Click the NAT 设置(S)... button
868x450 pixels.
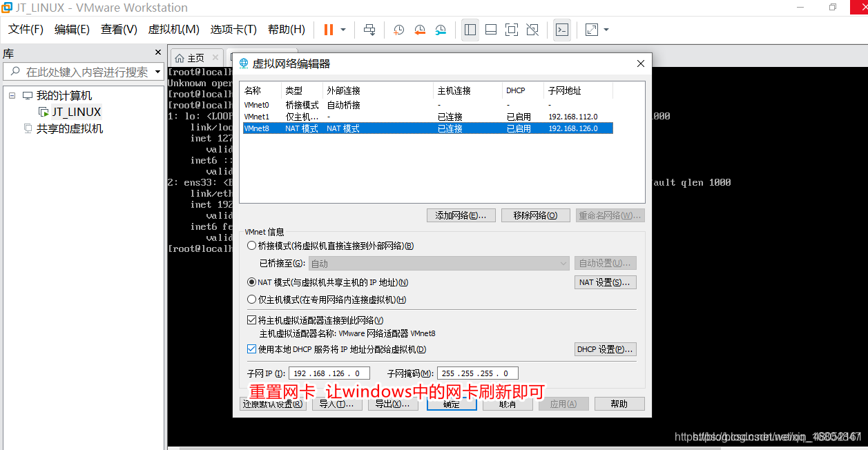point(606,282)
